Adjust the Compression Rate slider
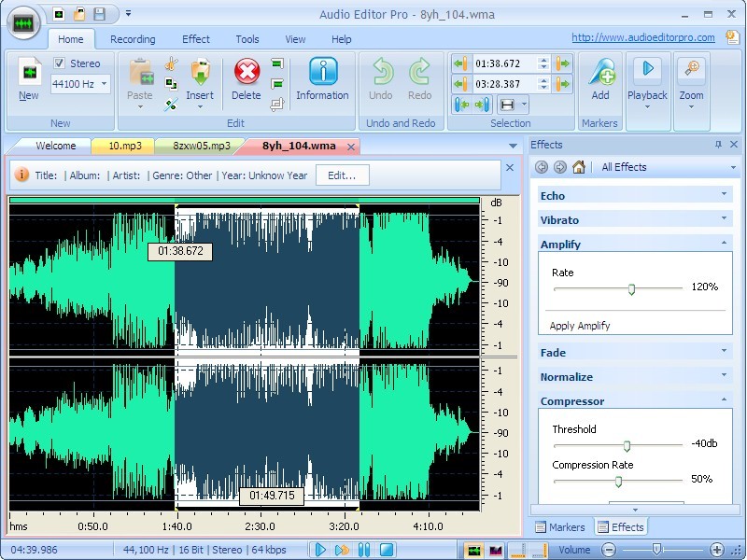747x560 pixels. [619, 481]
